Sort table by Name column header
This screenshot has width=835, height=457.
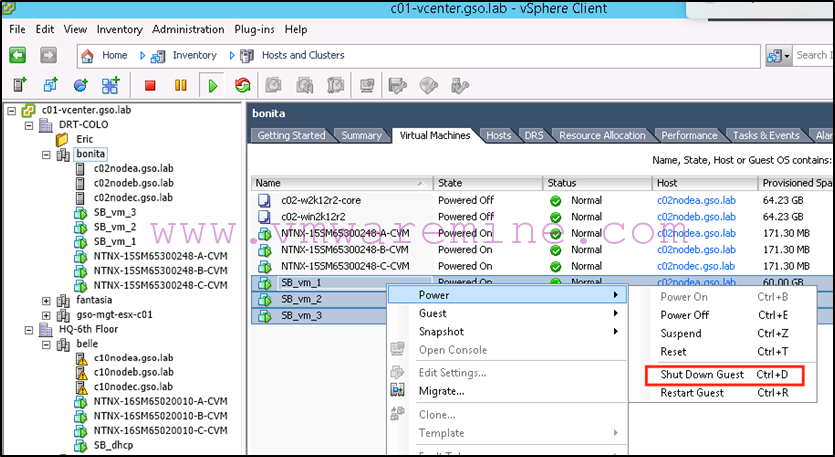click(x=342, y=183)
